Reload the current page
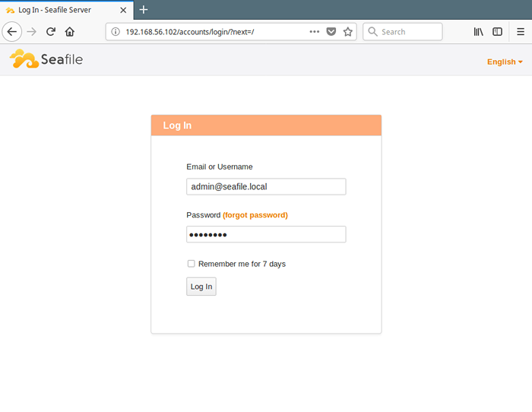 51,32
